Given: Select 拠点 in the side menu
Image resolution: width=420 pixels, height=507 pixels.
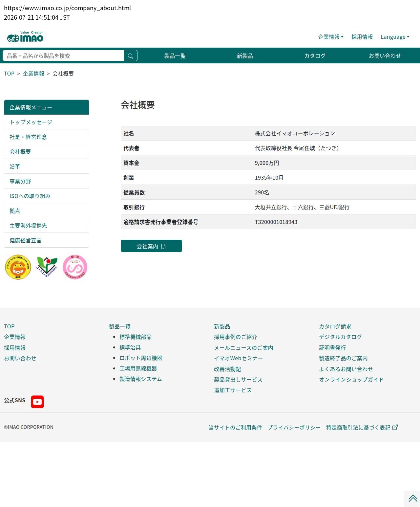Looking at the screenshot, I should click(x=47, y=211).
